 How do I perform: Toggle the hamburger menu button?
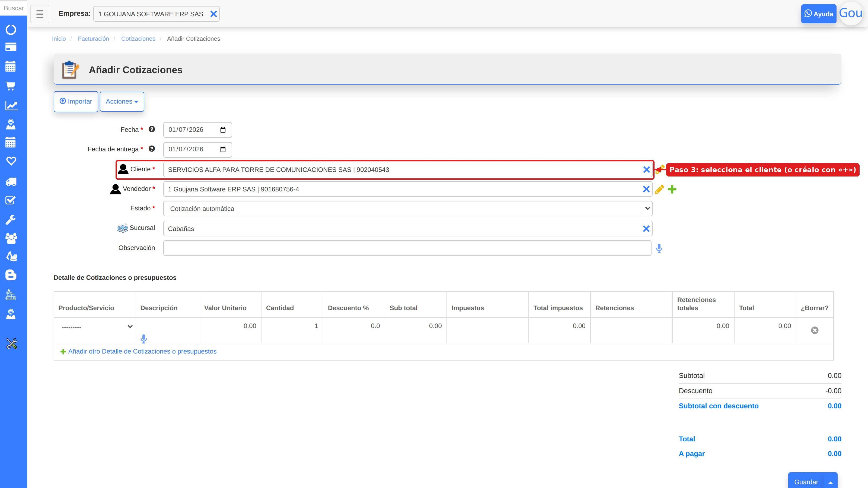(x=40, y=14)
